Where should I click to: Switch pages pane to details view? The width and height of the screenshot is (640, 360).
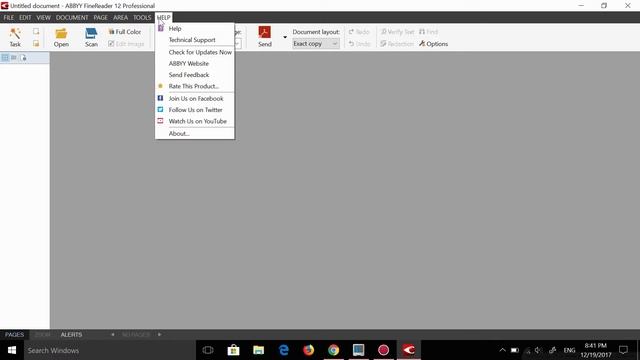14,58
